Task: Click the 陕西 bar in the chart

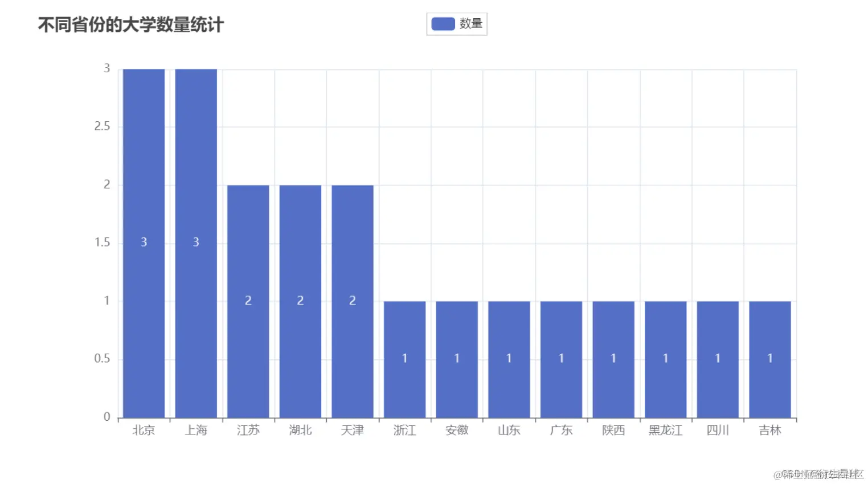Action: [x=613, y=358]
